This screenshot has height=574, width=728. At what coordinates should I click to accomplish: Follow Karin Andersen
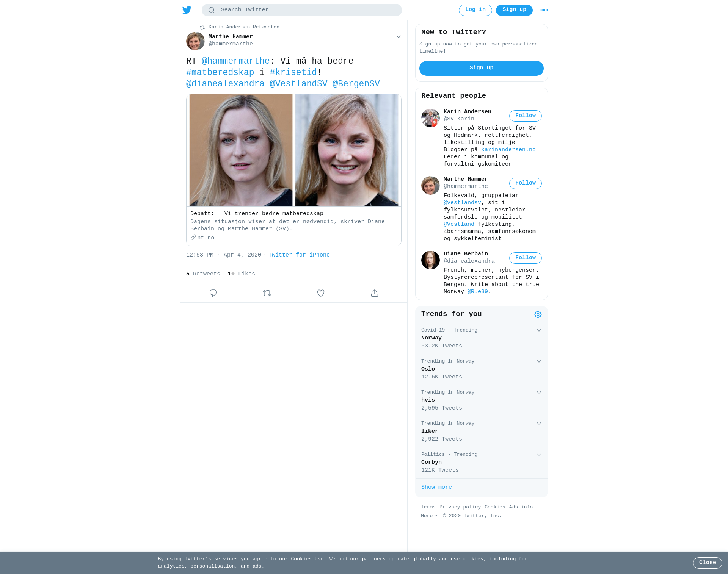click(x=525, y=116)
